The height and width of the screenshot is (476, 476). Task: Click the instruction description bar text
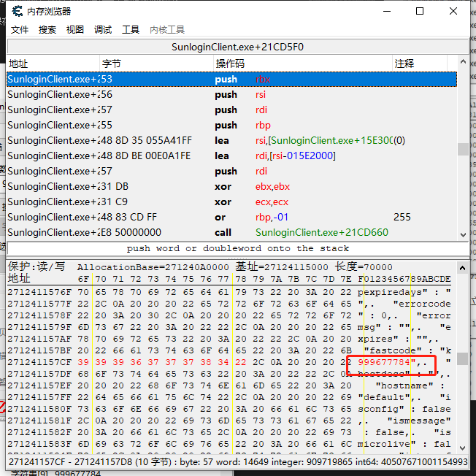click(x=238, y=249)
